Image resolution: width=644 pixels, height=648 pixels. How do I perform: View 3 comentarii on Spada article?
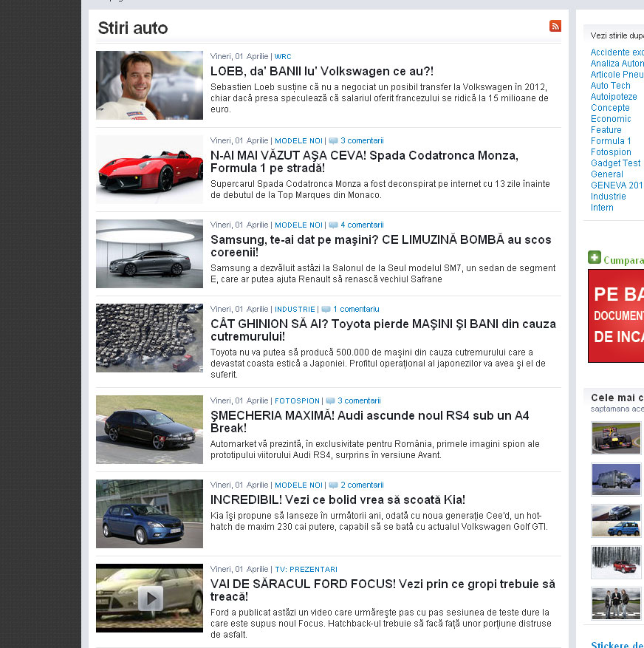pyautogui.click(x=363, y=141)
